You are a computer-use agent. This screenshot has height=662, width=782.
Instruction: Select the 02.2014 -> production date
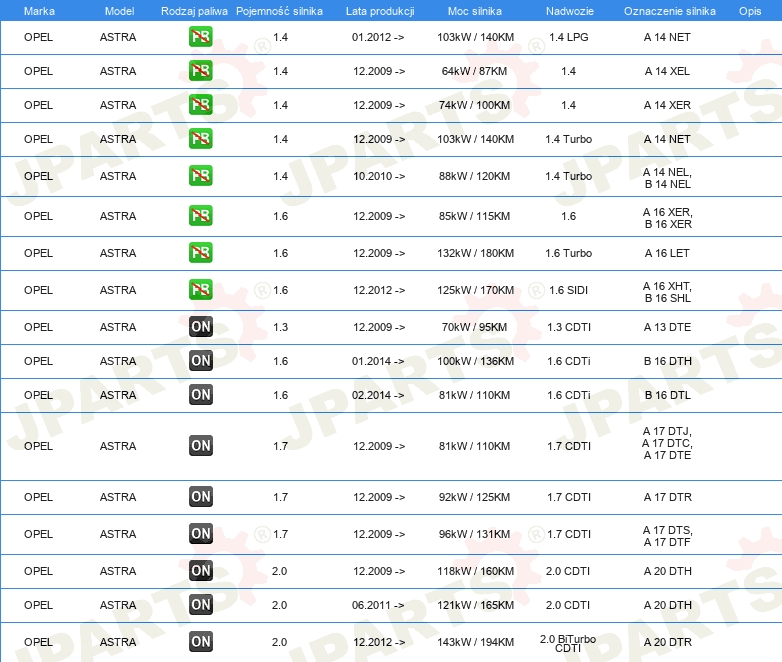[x=378, y=395]
